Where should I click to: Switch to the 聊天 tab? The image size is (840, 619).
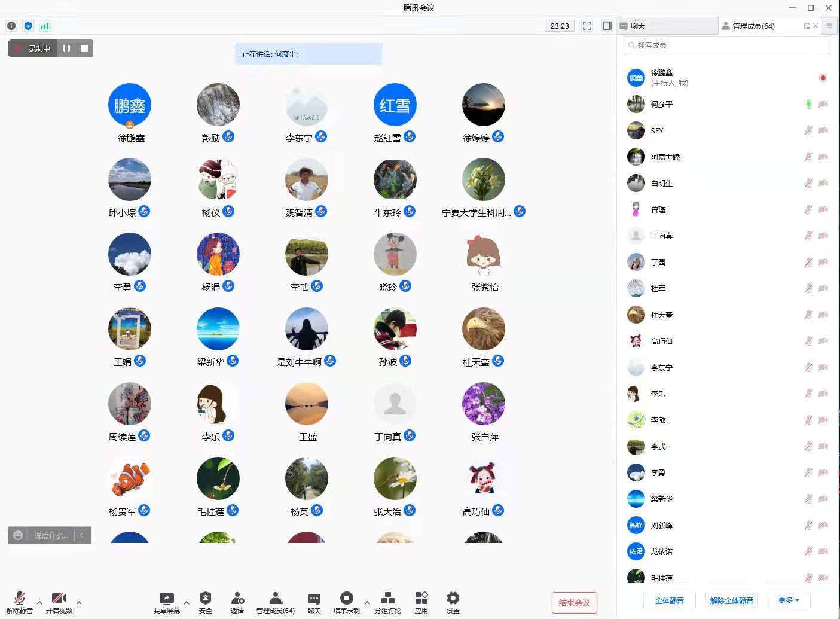coord(667,26)
